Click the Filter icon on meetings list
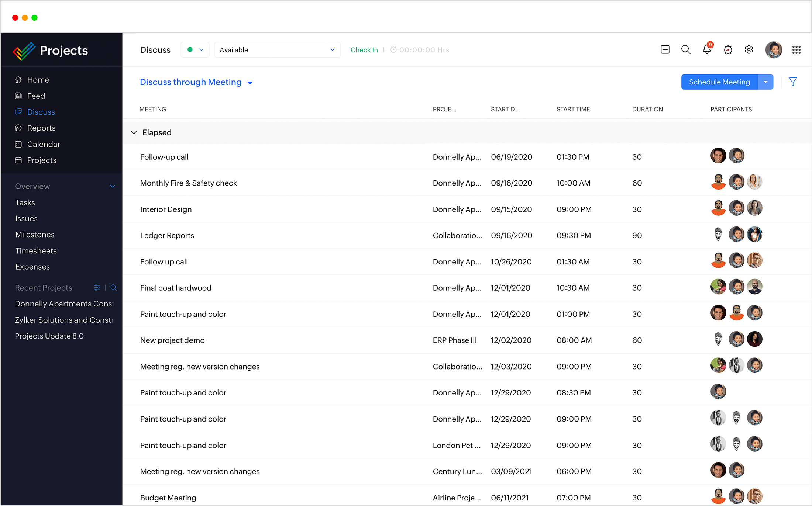Screen dimensions: 812x506 [792, 82]
